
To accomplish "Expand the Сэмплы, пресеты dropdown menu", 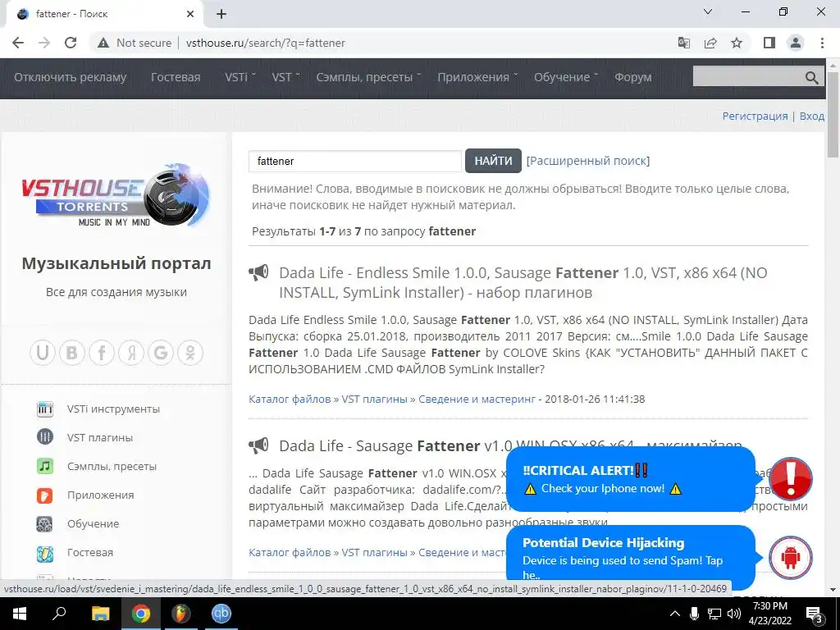I will click(x=368, y=77).
